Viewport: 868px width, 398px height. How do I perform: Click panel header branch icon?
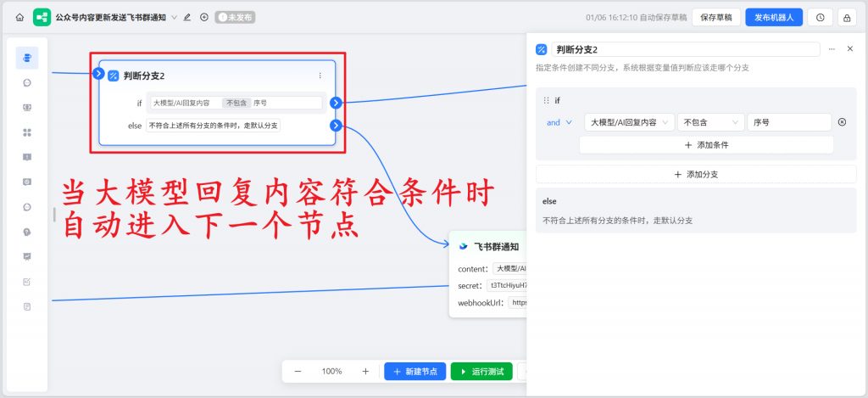tap(542, 49)
